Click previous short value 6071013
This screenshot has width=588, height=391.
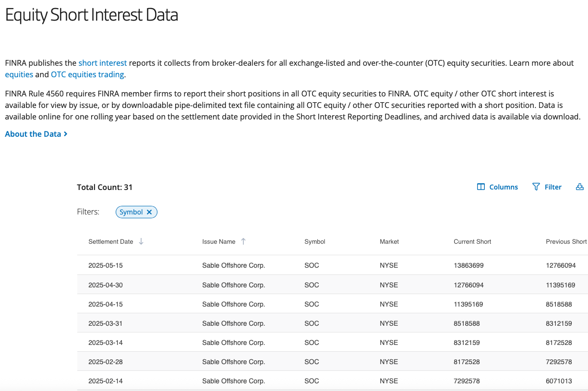point(559,381)
